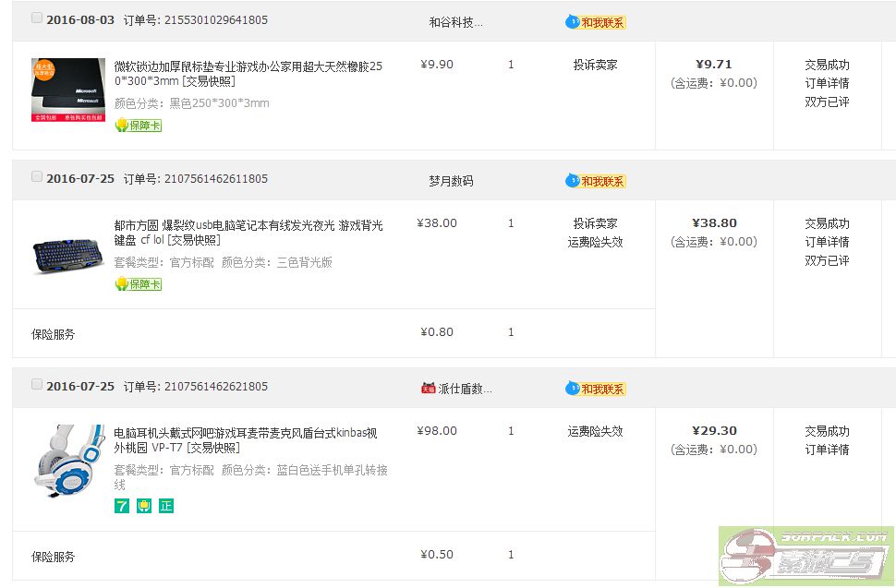Click the 保障卡 badge under mouse pad item
The width and height of the screenshot is (896, 588).
pyautogui.click(x=139, y=126)
